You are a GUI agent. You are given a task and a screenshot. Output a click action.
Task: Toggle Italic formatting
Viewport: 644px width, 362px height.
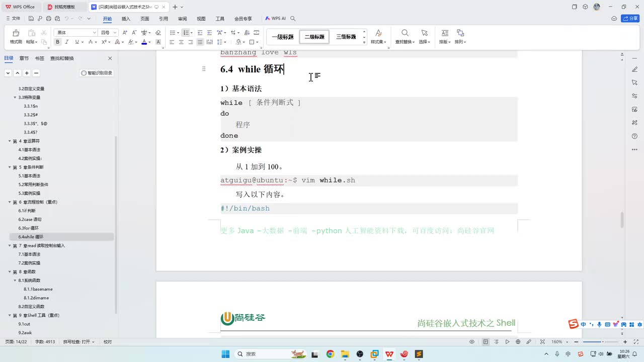tap(67, 42)
